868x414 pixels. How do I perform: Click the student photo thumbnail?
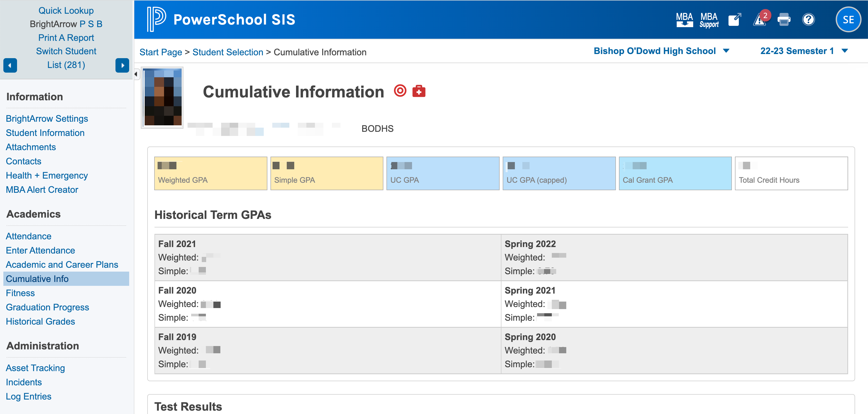[162, 97]
